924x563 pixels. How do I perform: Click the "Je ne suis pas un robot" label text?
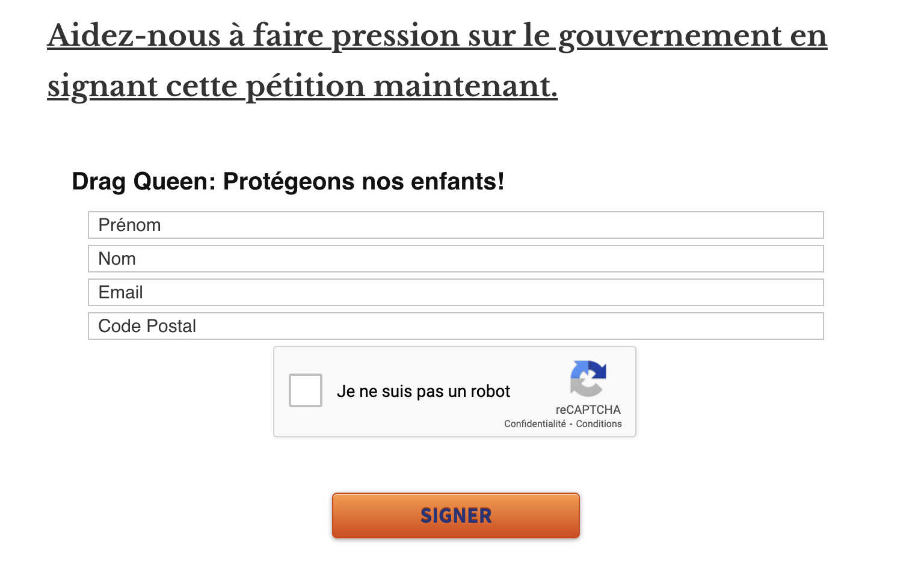(x=423, y=392)
